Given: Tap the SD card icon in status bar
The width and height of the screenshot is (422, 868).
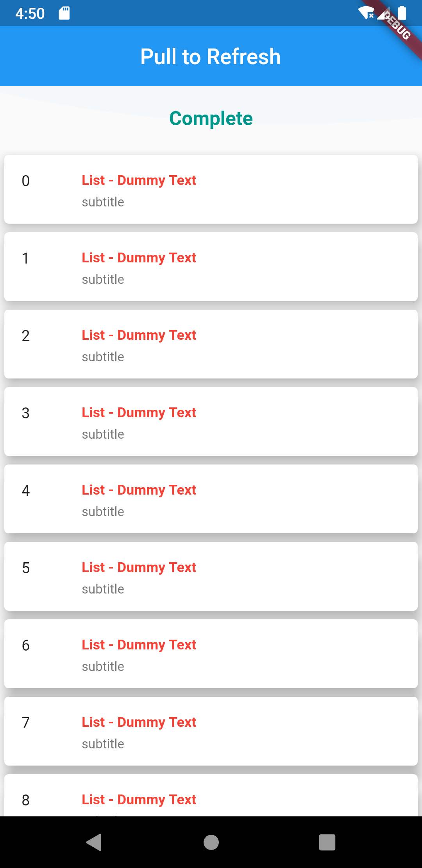Looking at the screenshot, I should point(64,13).
